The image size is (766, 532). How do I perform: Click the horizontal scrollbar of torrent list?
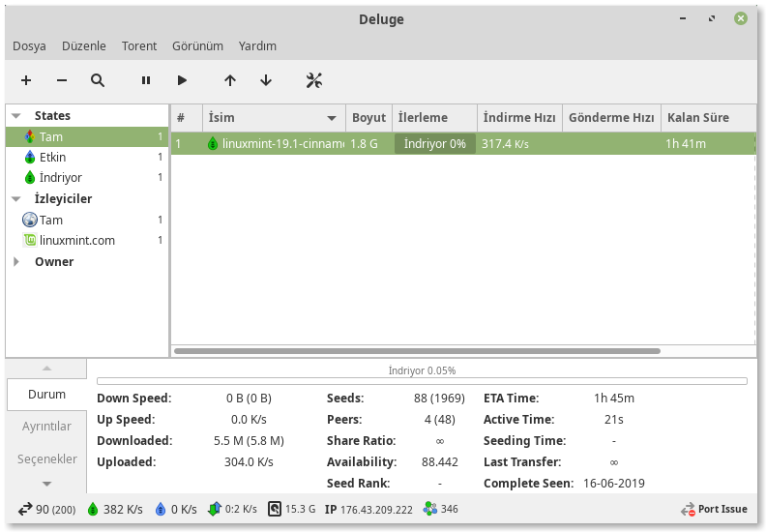(417, 351)
